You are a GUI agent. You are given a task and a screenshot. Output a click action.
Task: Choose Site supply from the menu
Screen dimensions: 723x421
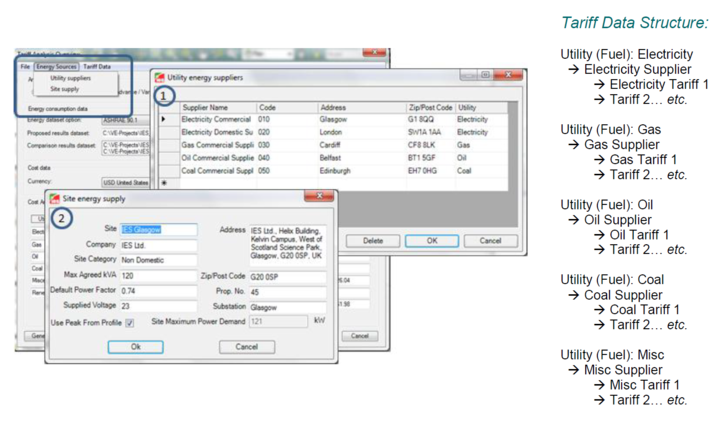click(64, 89)
